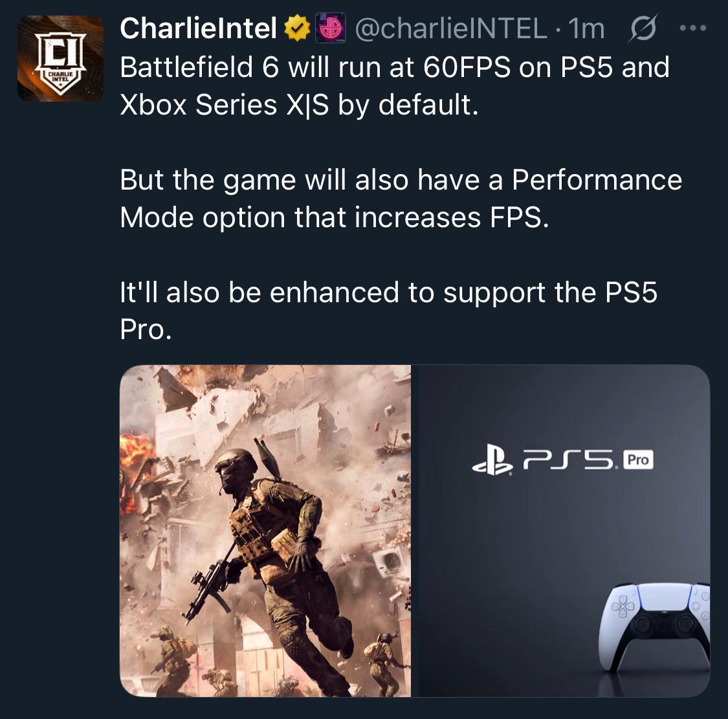The width and height of the screenshot is (728, 719).
Task: Open the @charlieINTEL handle link
Action: [451, 28]
